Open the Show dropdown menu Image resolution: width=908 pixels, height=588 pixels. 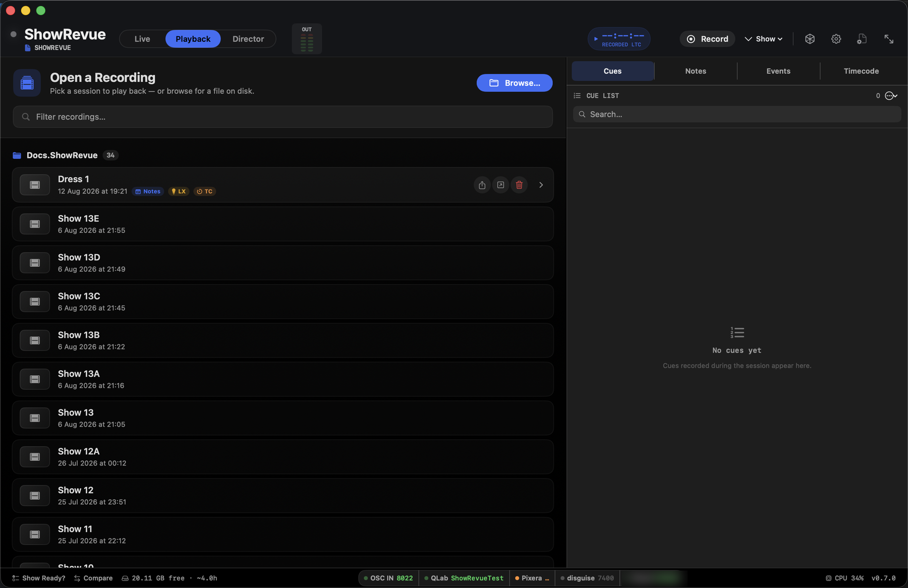click(764, 39)
